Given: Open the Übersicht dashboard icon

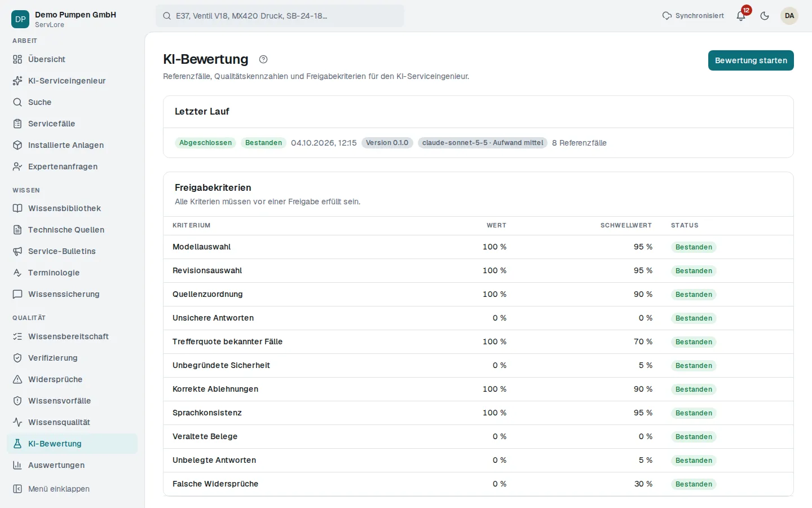Looking at the screenshot, I should click(17, 59).
